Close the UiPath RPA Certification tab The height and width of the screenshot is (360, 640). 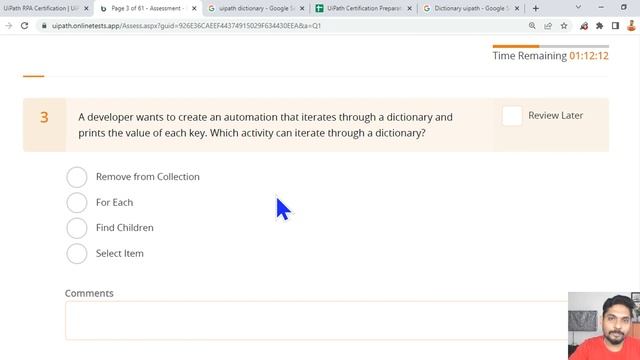click(x=86, y=8)
